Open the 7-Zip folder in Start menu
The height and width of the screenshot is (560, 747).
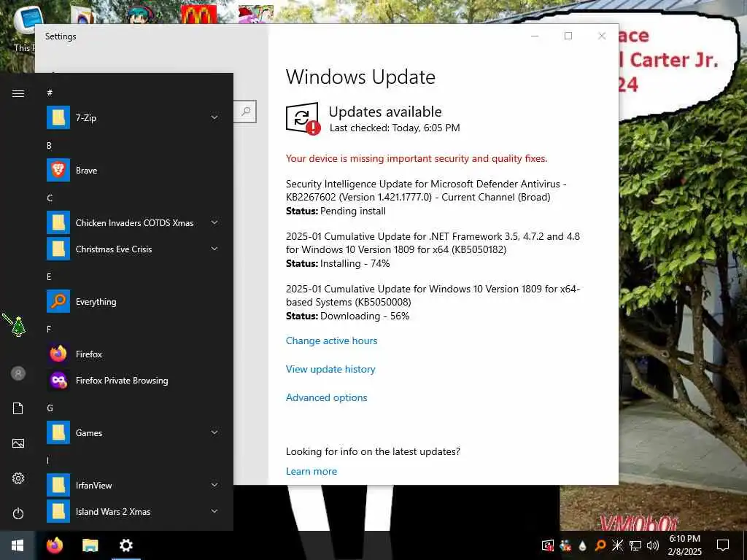pos(133,117)
